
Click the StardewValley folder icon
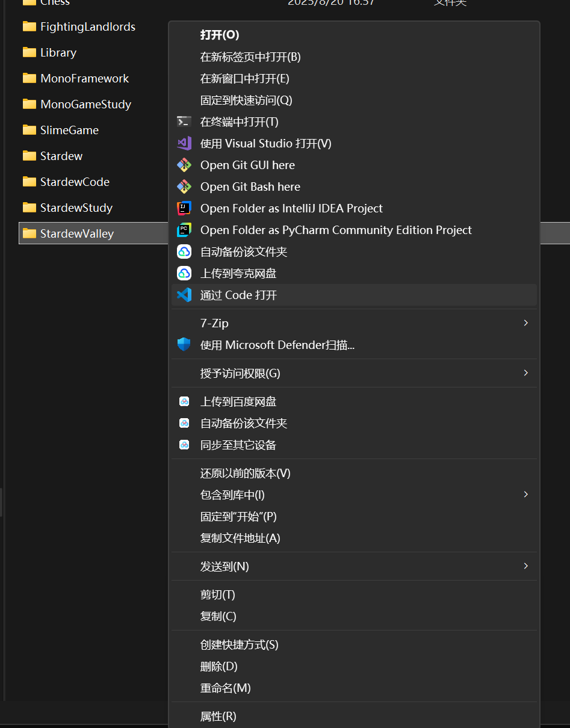[x=29, y=233]
